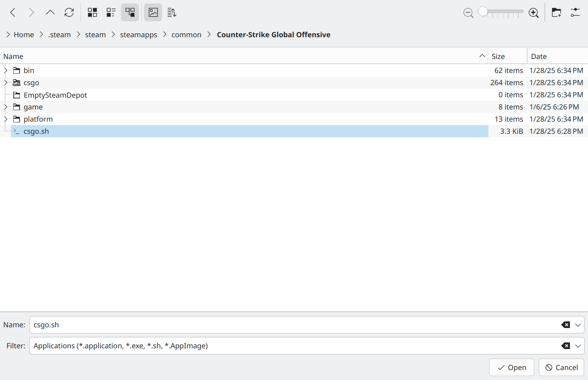Click the Filter combo box

(295, 346)
